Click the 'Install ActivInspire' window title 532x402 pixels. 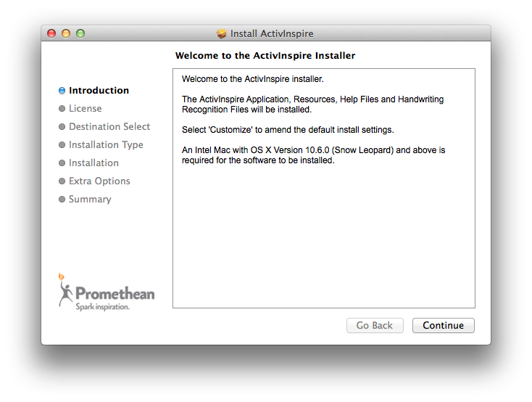pyautogui.click(x=271, y=33)
